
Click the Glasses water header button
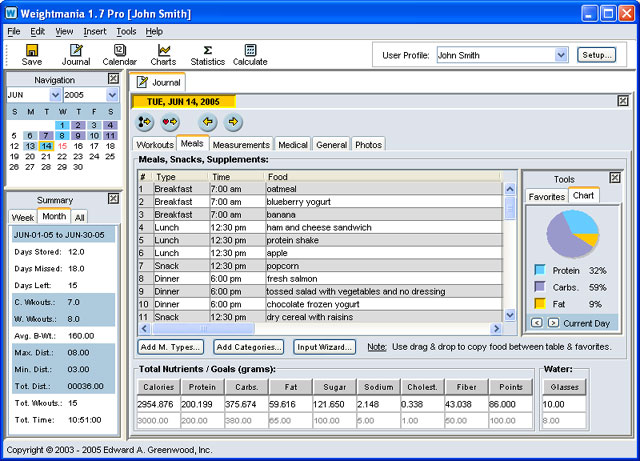coord(564,387)
